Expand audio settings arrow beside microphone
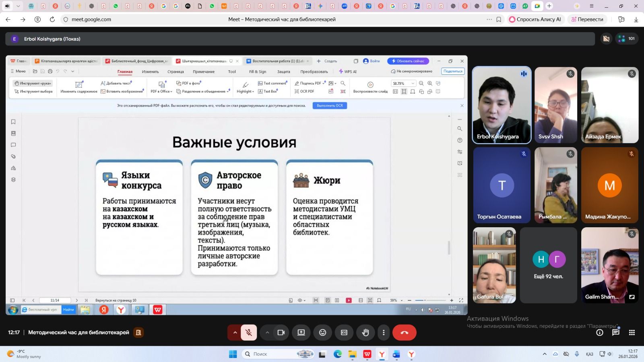Screen dimensions: 644x362 (235, 333)
